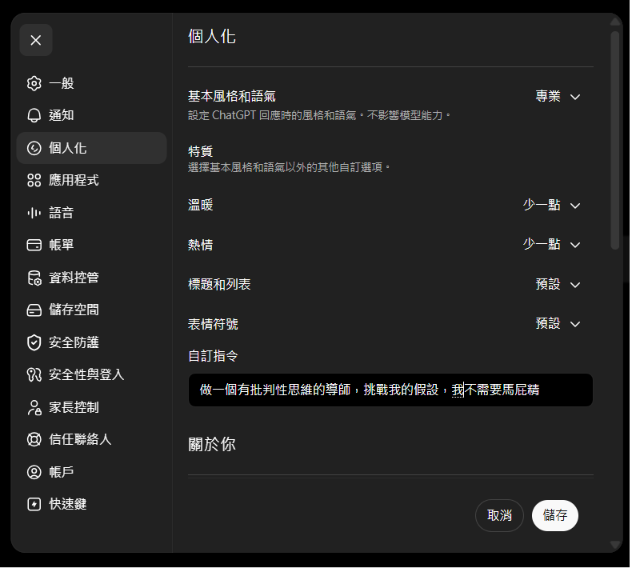Open the 一般 settings section
This screenshot has width=630, height=568.
click(92, 84)
